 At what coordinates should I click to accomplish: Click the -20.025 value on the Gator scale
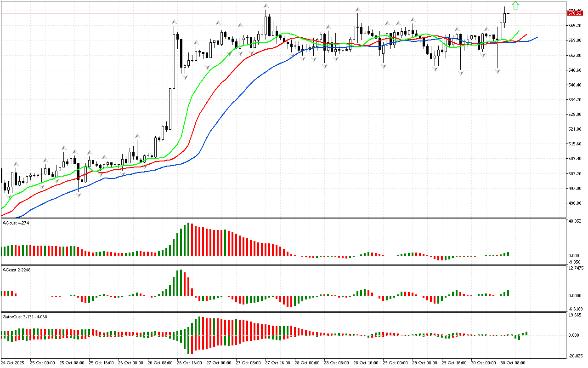click(576, 355)
